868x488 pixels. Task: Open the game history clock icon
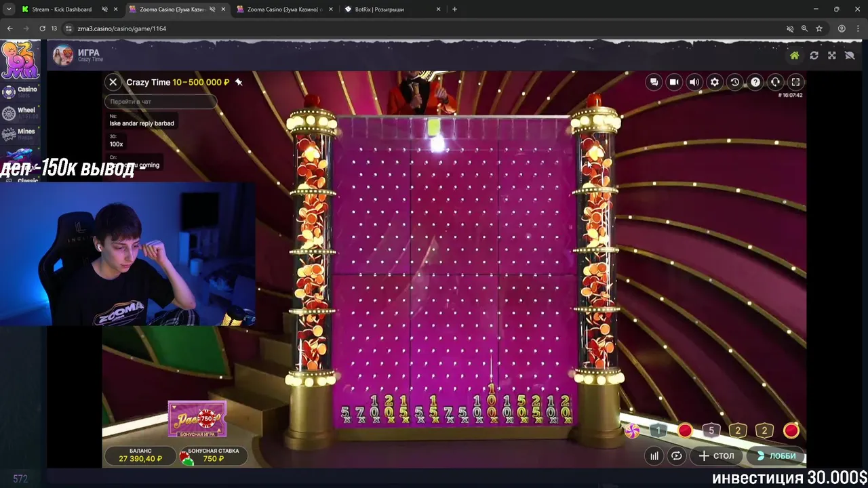pyautogui.click(x=734, y=82)
